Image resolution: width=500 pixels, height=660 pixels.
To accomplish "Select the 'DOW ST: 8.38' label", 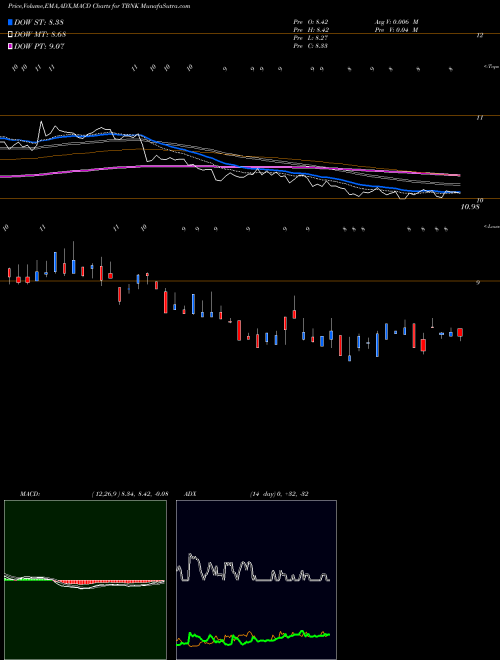I will pyautogui.click(x=39, y=22).
